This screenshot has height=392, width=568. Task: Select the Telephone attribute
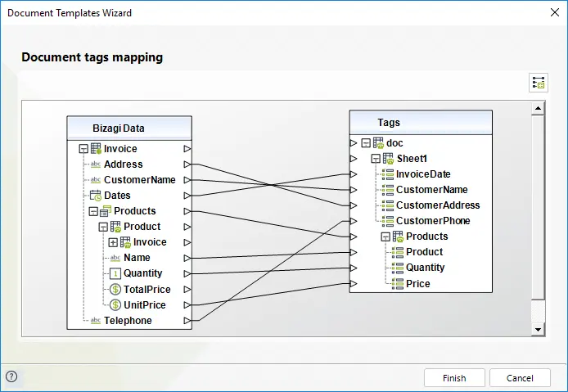128,321
